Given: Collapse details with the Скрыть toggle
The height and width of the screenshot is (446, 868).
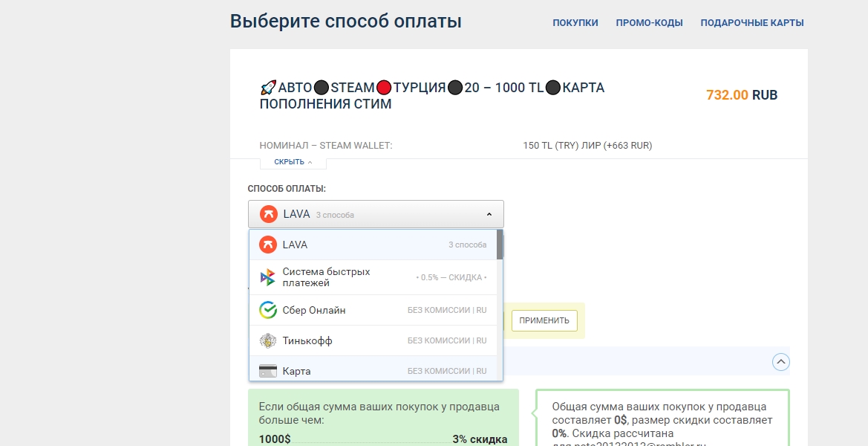Looking at the screenshot, I should coord(293,162).
